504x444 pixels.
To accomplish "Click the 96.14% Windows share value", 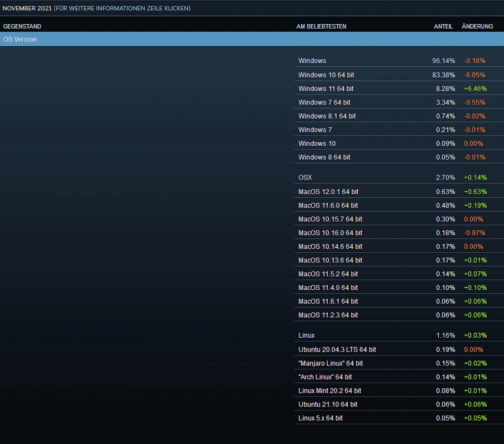I will (444, 61).
